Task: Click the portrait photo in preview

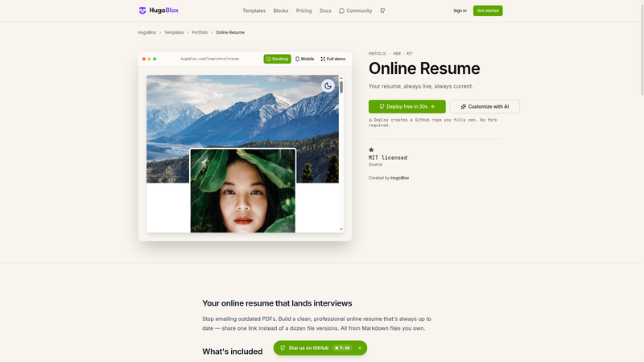Action: click(x=243, y=191)
